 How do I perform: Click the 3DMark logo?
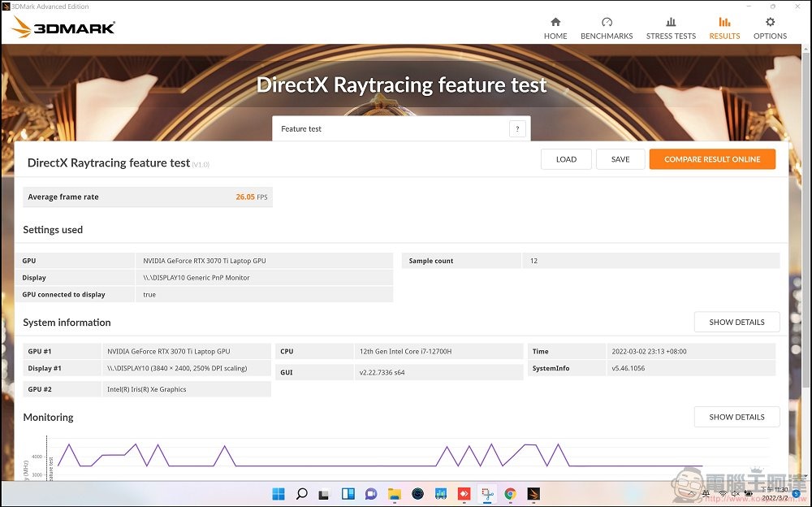(x=63, y=27)
